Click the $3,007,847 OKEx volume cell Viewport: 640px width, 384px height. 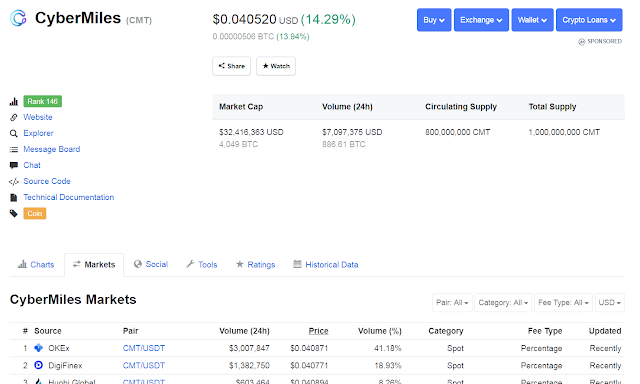(249, 348)
